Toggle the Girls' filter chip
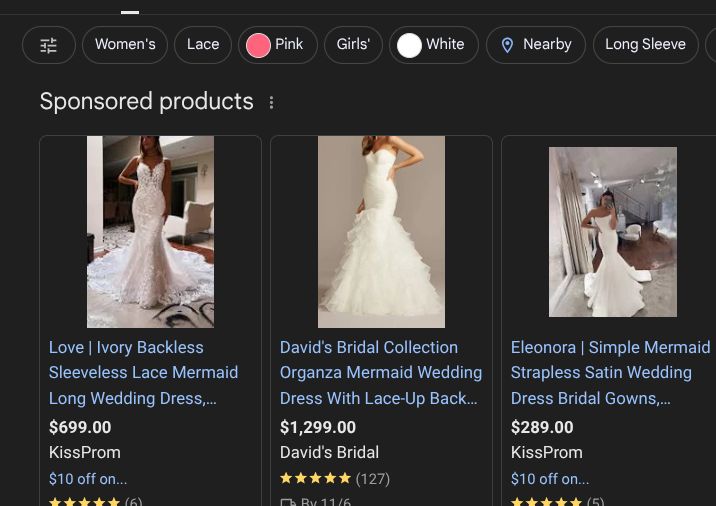Viewport: 716px width, 506px height. [353, 45]
